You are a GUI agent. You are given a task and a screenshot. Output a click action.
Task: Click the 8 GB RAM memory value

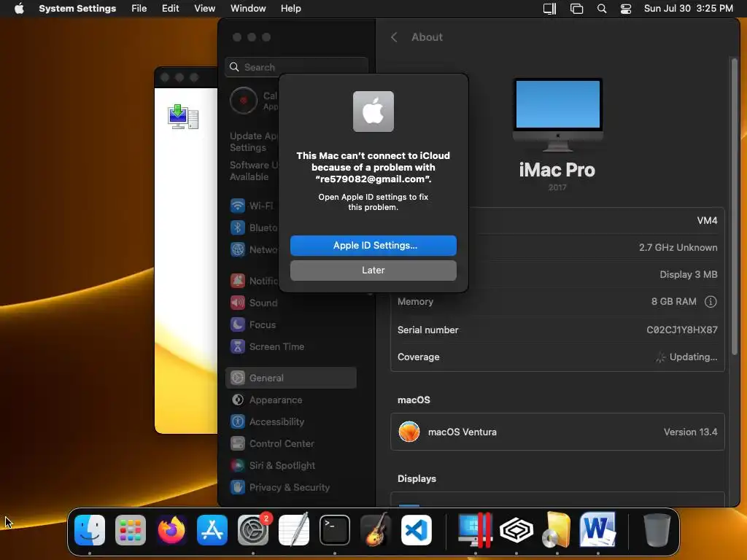pos(673,301)
